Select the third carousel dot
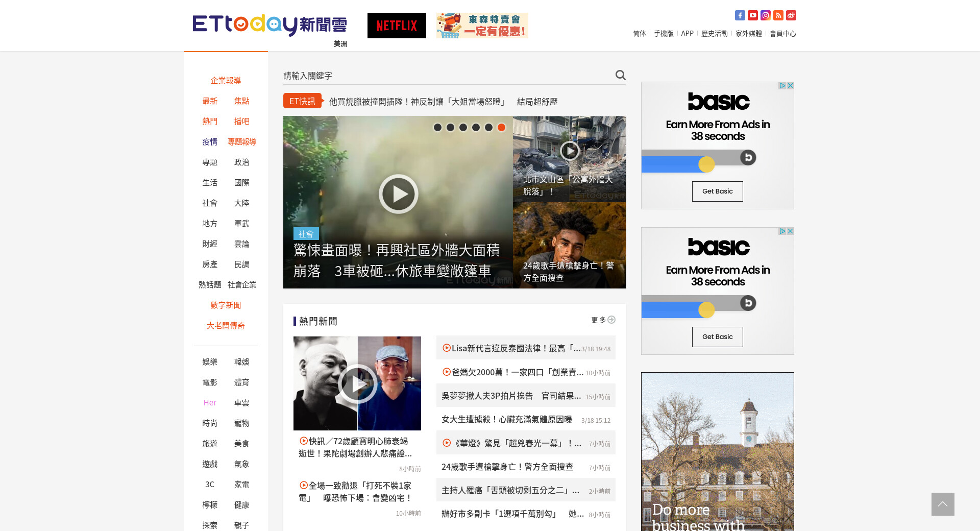980x531 pixels. click(x=463, y=128)
